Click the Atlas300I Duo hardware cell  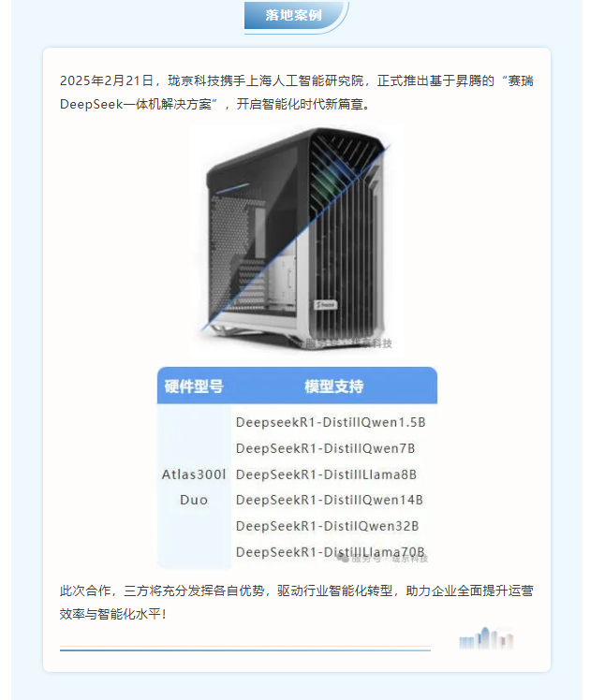pos(194,487)
